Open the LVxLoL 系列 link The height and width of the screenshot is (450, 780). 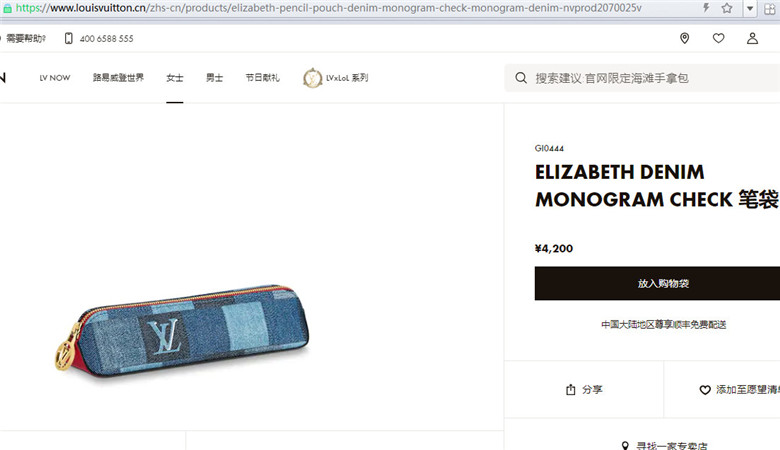336,78
